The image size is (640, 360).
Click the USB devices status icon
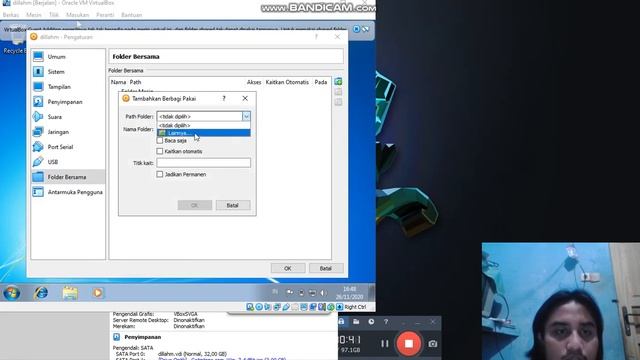coord(286,307)
